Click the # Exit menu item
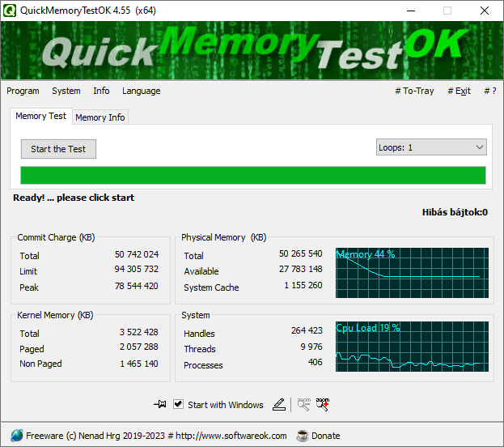This screenshot has width=504, height=447. [459, 91]
